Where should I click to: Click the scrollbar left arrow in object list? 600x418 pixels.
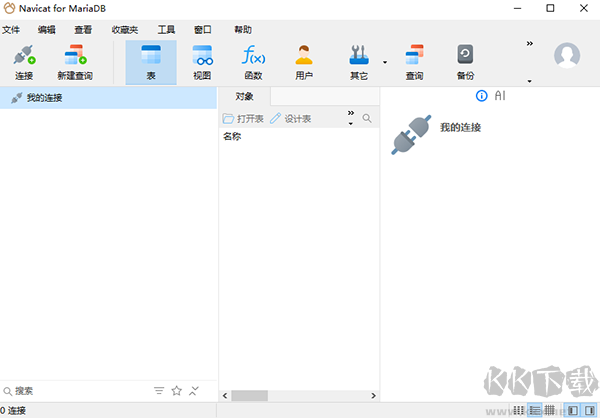click(x=225, y=395)
